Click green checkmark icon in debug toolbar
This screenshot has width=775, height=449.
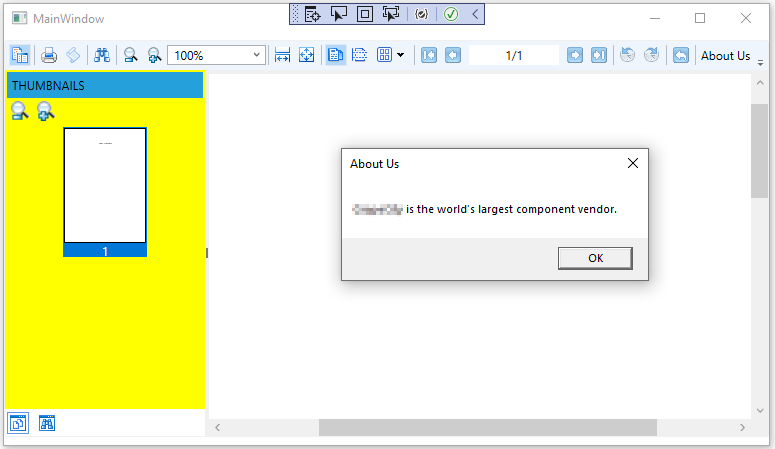point(451,14)
